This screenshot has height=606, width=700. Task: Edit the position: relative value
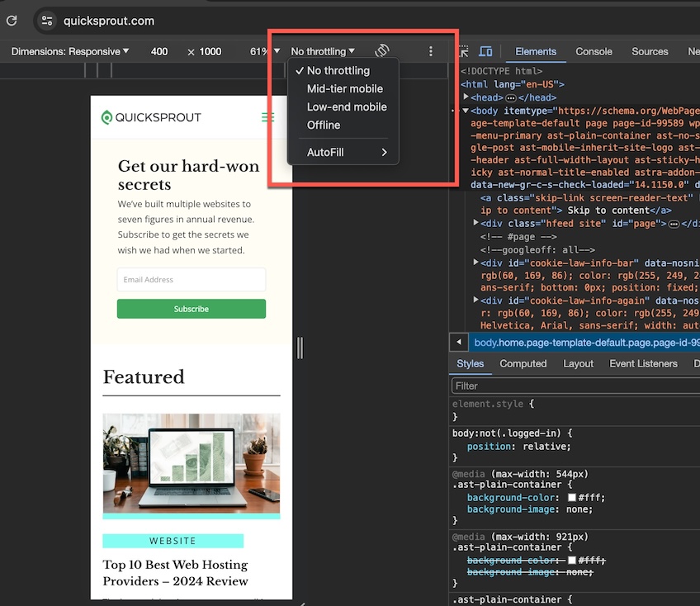[546, 447]
